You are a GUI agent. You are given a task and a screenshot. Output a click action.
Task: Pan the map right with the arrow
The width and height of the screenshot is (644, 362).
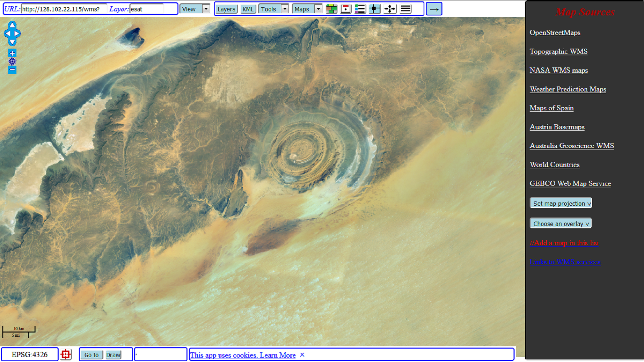(17, 34)
